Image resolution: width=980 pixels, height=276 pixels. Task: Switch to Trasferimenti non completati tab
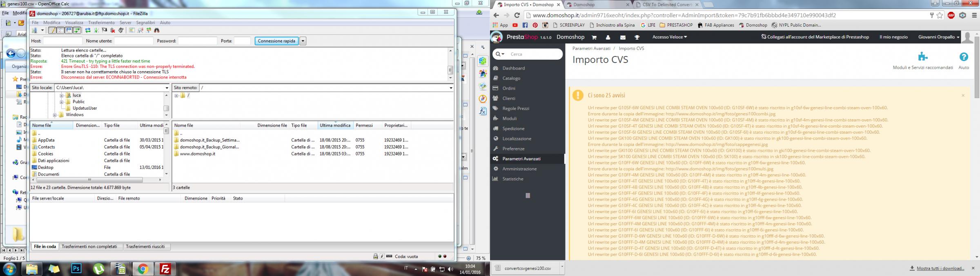pyautogui.click(x=89, y=247)
